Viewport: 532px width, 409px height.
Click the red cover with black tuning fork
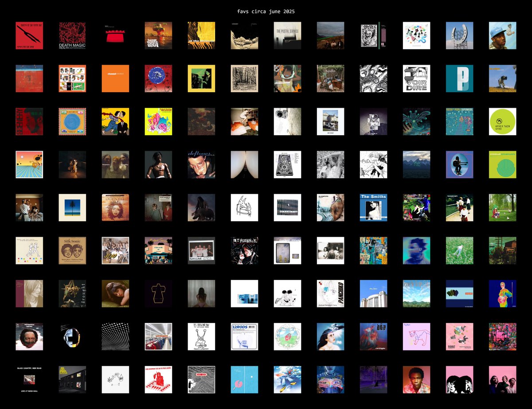tap(29, 35)
